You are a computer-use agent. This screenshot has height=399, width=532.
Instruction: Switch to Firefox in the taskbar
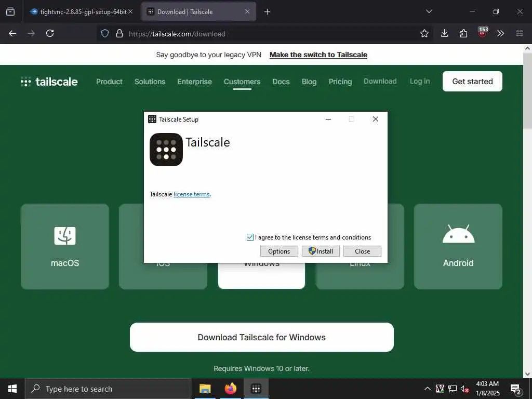pyautogui.click(x=230, y=389)
